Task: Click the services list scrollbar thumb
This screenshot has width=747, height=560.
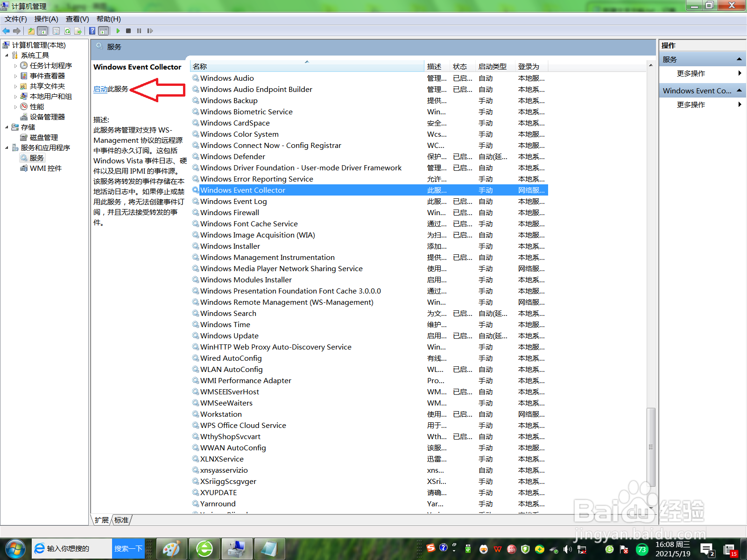Action: click(651, 447)
